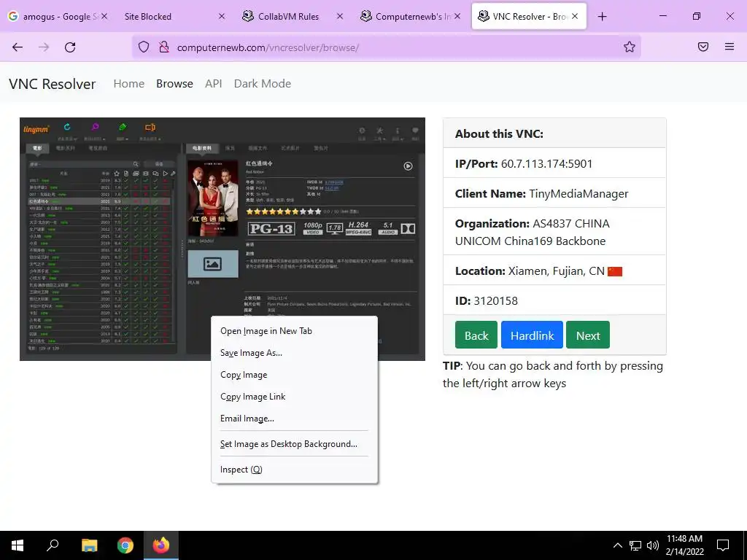Click the address bar URL field
The height and width of the screenshot is (560, 747).
pyautogui.click(x=386, y=47)
